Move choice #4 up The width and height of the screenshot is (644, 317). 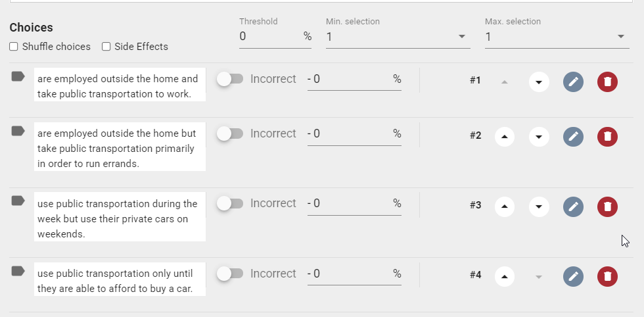click(x=505, y=276)
